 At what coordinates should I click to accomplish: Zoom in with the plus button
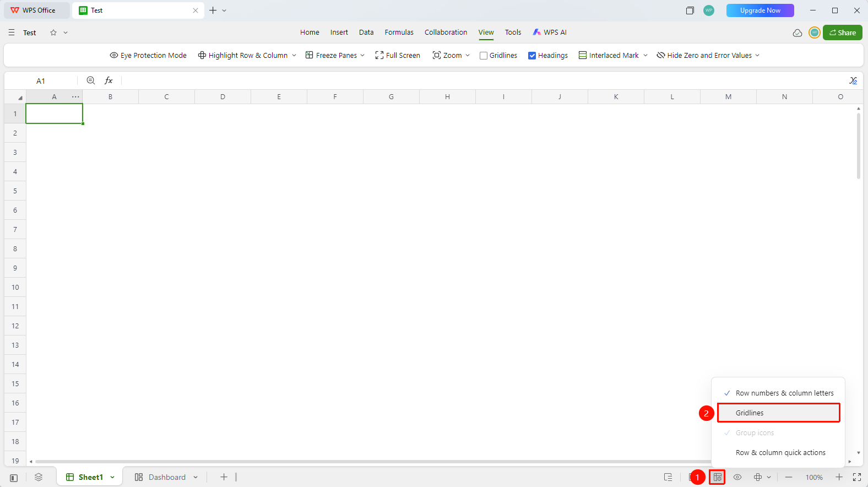click(x=839, y=477)
